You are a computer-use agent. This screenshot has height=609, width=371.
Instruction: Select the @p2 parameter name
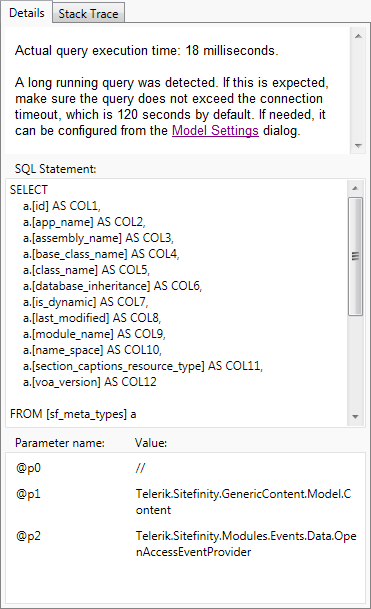coord(28,536)
